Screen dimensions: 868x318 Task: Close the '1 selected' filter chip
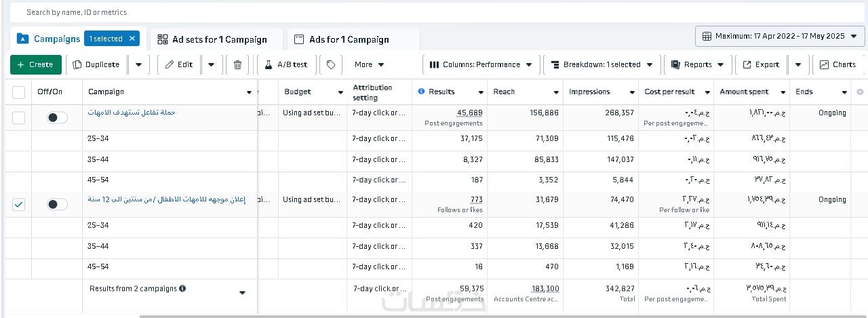pyautogui.click(x=132, y=39)
